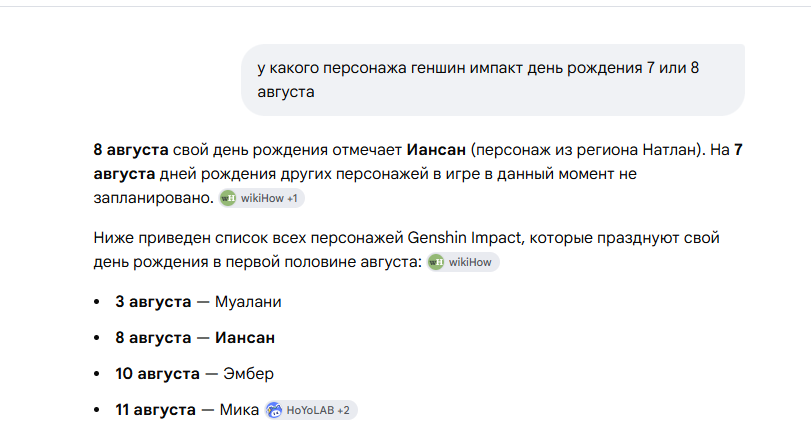Image resolution: width=811 pixels, height=437 pixels.
Task: Click bold "7" ending the answer's first line
Action: [x=738, y=150]
